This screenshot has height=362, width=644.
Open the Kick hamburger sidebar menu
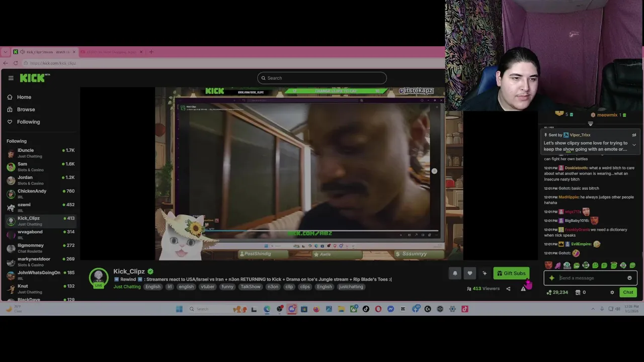click(x=11, y=78)
